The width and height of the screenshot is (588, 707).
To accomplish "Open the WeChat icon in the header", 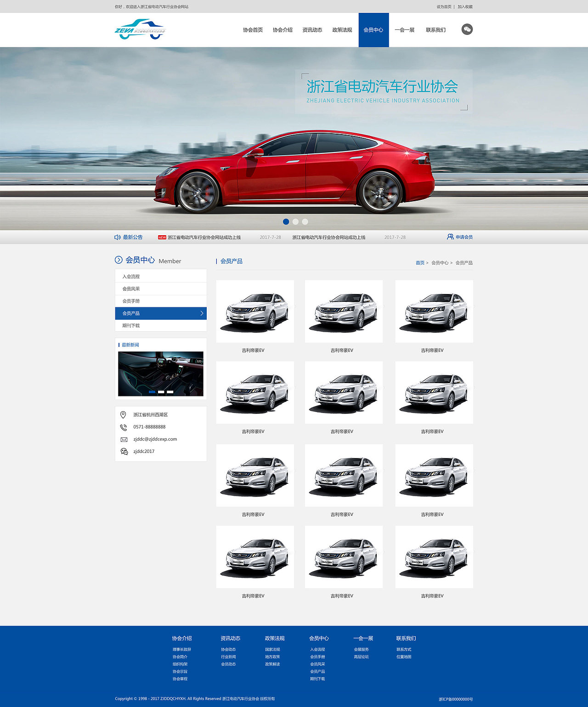I will pyautogui.click(x=467, y=29).
